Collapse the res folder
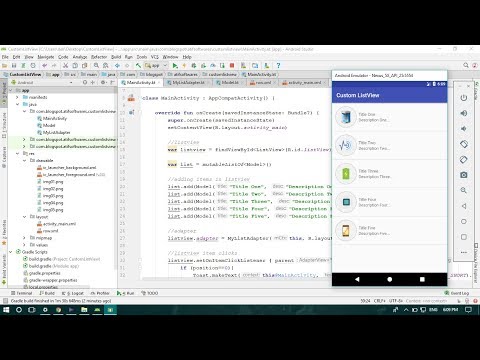This screenshot has height=360, width=480. tap(17, 154)
